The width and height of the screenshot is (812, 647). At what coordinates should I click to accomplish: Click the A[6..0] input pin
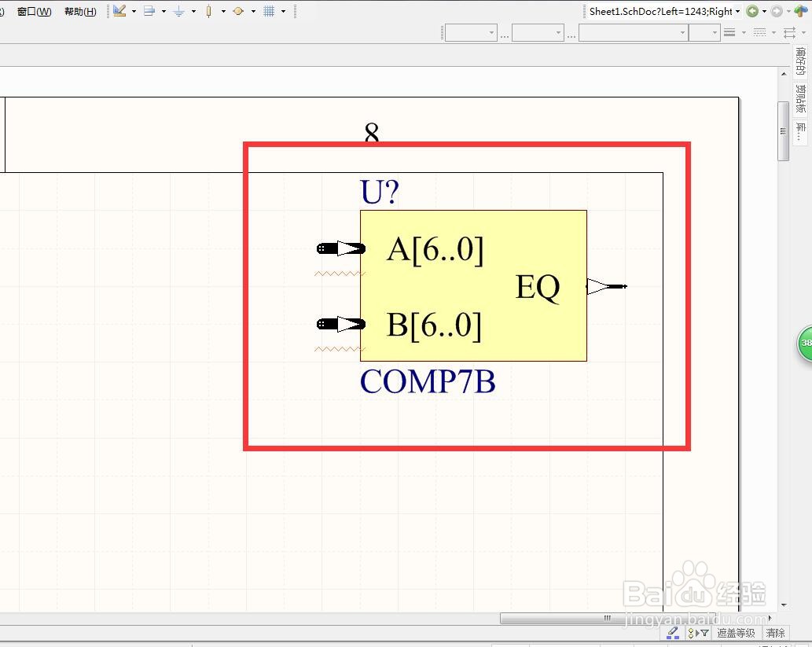(340, 248)
